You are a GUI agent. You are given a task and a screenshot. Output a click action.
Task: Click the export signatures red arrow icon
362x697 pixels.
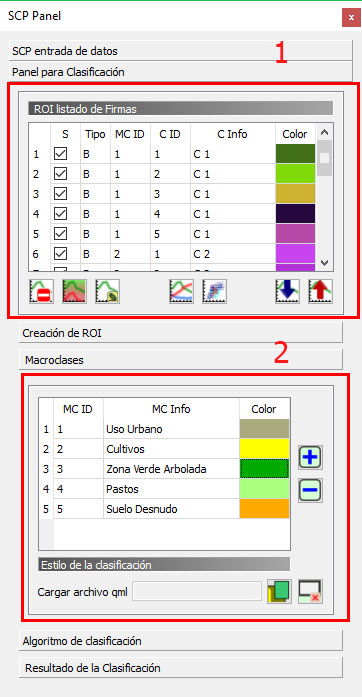(x=321, y=292)
